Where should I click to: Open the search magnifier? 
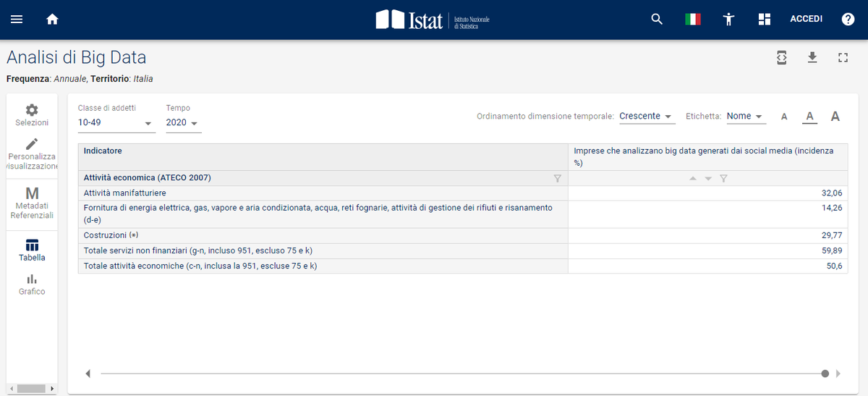657,19
